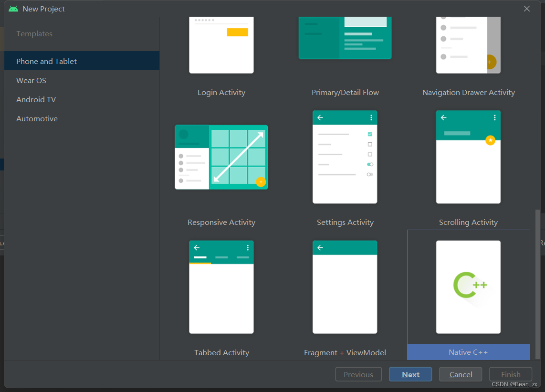This screenshot has width=545, height=392.
Task: Select the Navigation Drawer Activity thumbnail
Action: pos(468,45)
